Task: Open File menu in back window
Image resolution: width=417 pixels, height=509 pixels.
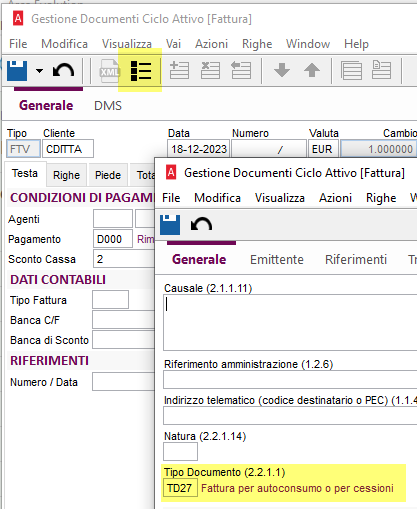Action: tap(18, 44)
